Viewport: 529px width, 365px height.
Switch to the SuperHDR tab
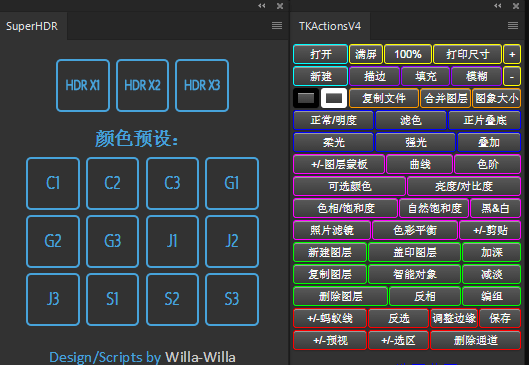[x=32, y=26]
